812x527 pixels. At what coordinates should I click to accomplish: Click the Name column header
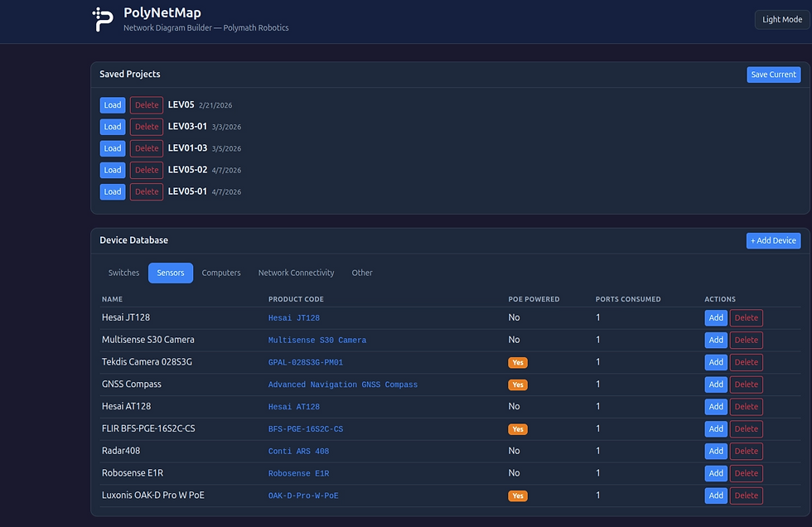(112, 299)
